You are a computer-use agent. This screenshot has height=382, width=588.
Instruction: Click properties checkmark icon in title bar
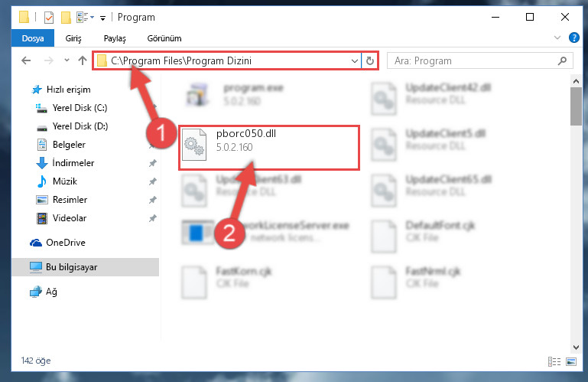[x=49, y=18]
